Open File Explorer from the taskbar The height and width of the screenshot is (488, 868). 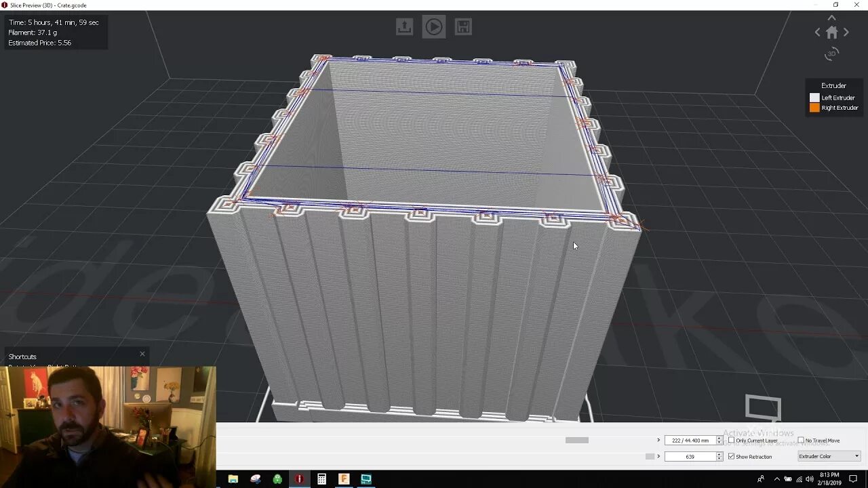233,479
